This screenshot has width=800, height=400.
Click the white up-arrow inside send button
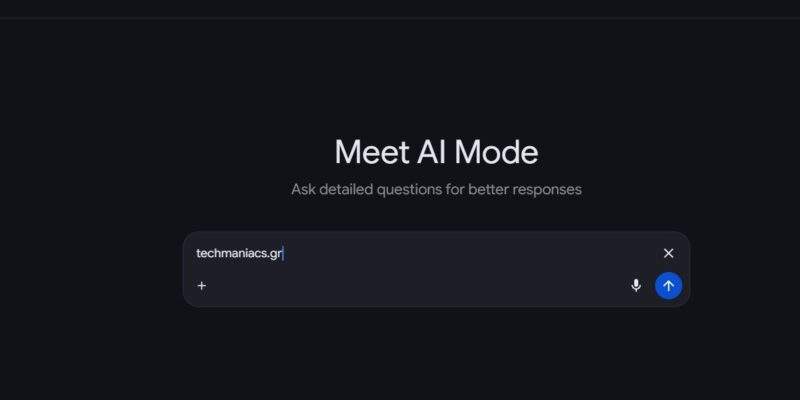click(x=668, y=286)
